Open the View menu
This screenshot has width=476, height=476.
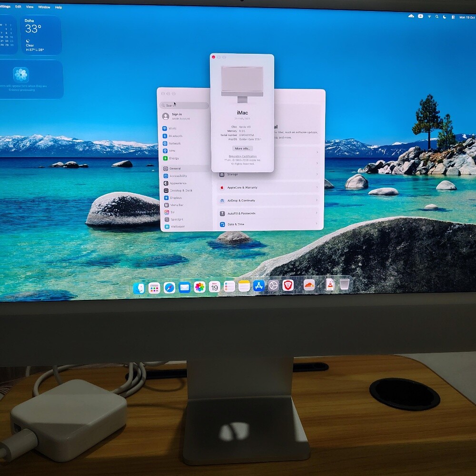pos(30,7)
